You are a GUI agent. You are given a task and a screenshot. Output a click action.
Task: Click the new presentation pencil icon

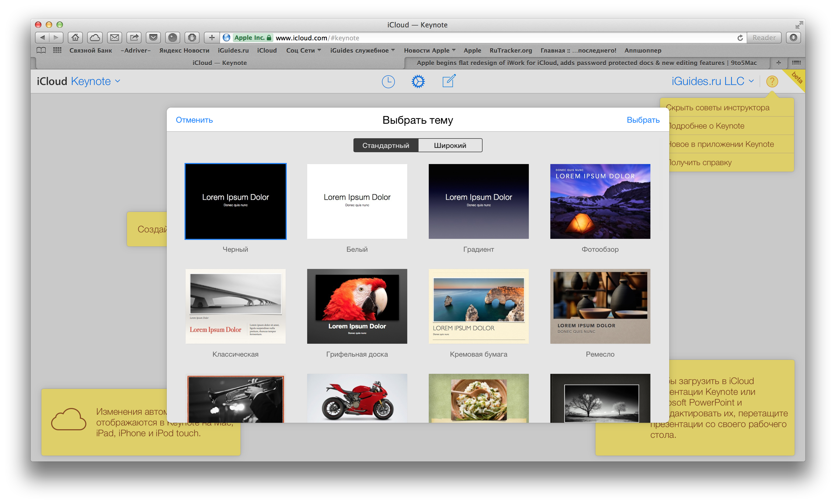tap(449, 82)
